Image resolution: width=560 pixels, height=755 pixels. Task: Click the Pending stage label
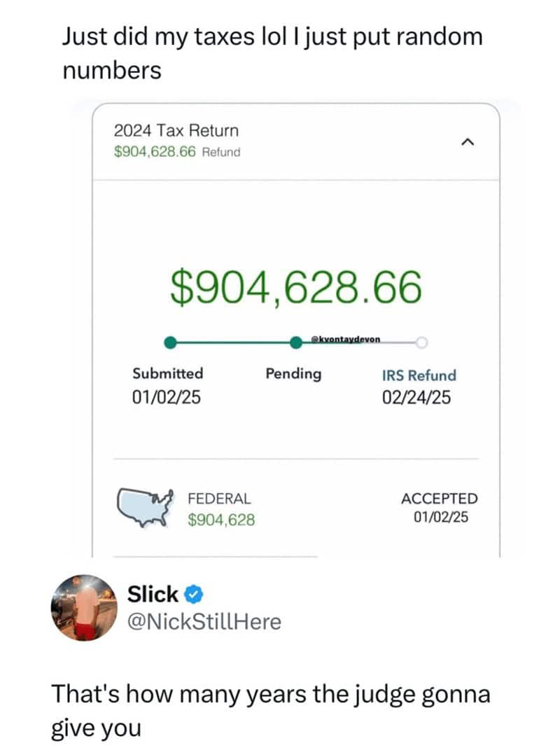point(293,374)
